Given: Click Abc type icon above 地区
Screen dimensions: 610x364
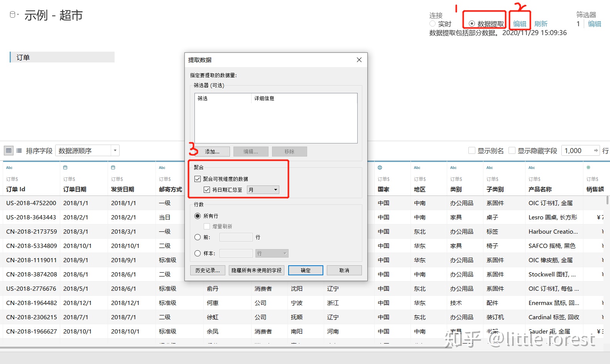Looking at the screenshot, I should [x=417, y=168].
